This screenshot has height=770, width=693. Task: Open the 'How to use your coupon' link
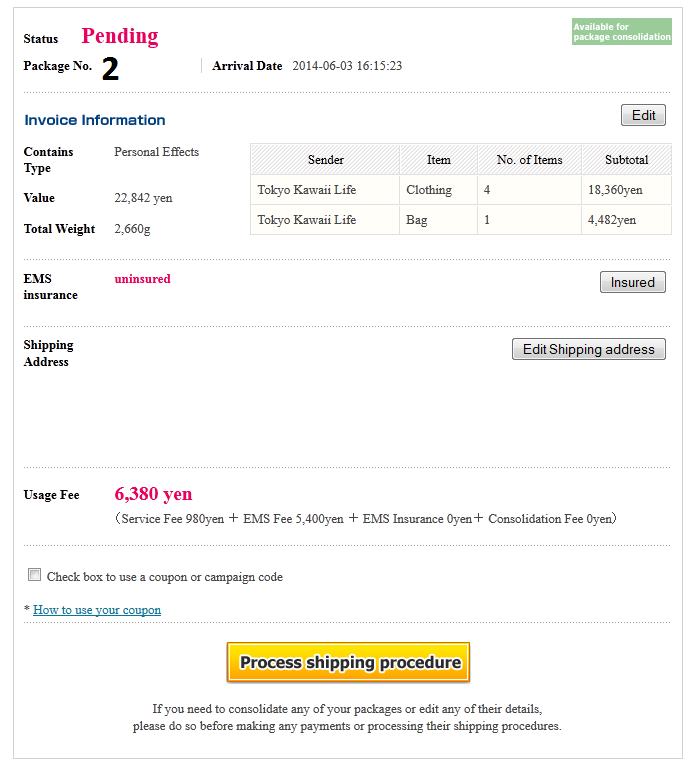(97, 610)
